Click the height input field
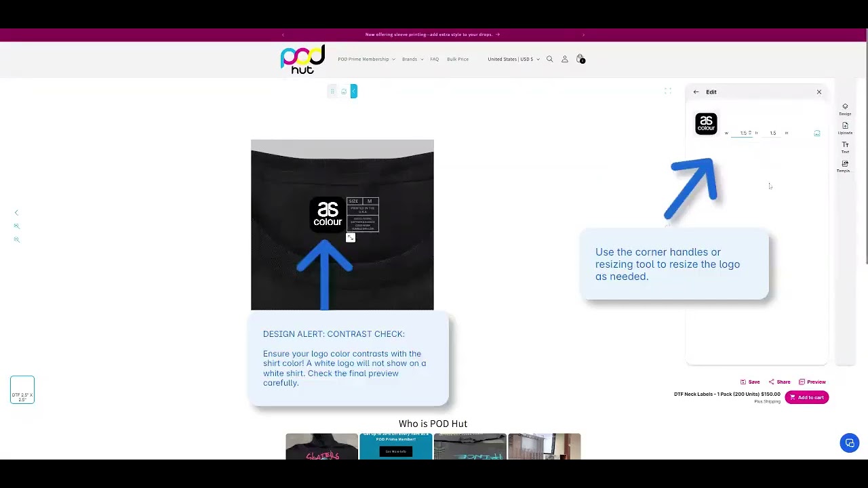This screenshot has height=488, width=868. pos(772,133)
